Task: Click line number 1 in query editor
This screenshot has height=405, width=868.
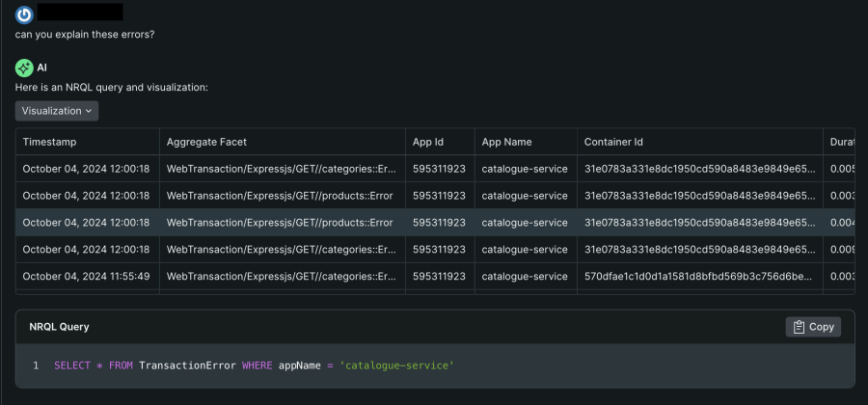Action: click(36, 366)
